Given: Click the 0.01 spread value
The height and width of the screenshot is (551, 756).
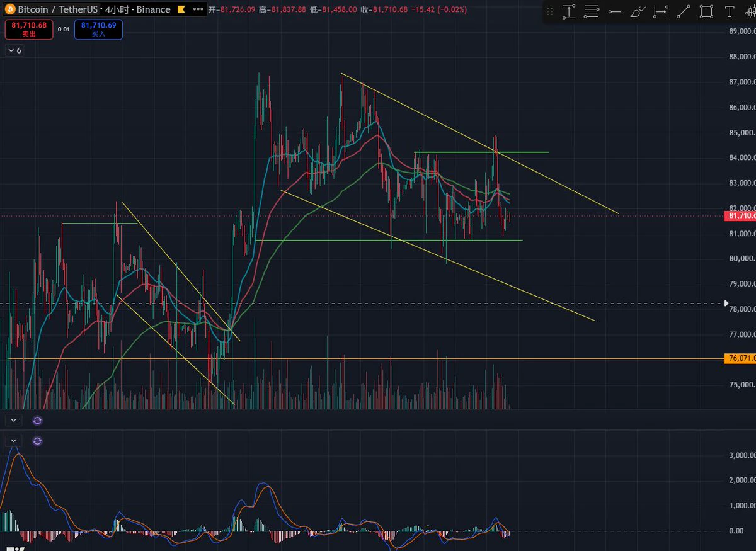Looking at the screenshot, I should coord(64,30).
